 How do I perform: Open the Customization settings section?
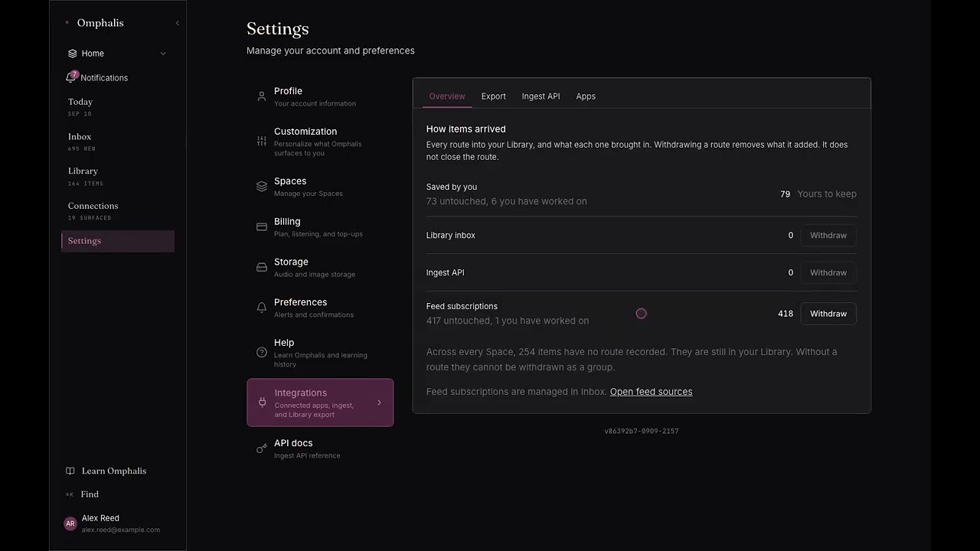pyautogui.click(x=320, y=142)
